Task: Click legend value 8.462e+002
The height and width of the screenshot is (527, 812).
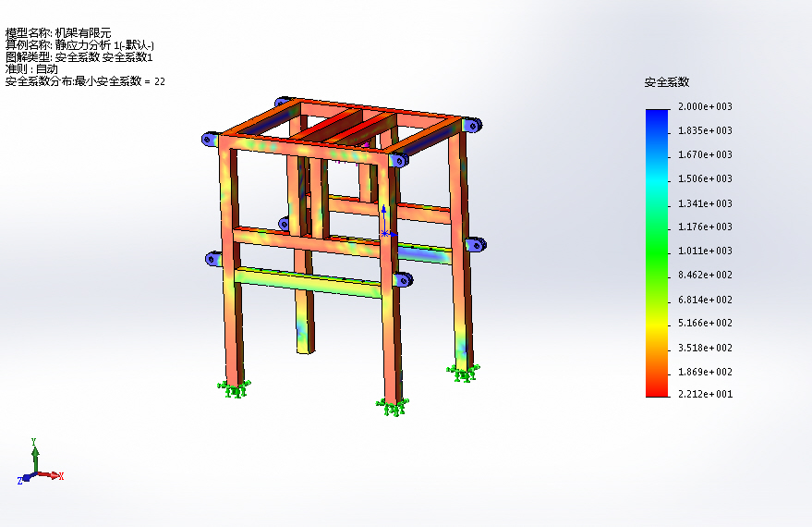Action: [705, 275]
